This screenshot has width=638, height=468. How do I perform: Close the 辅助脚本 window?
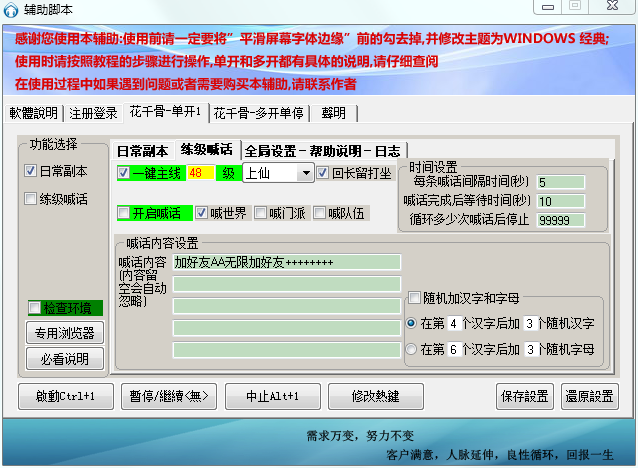(612, 6)
